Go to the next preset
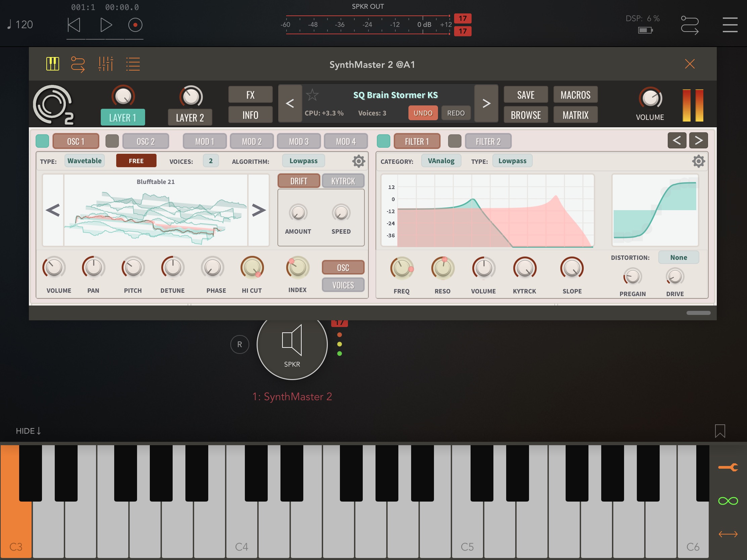Image resolution: width=747 pixels, height=560 pixels. point(486,103)
